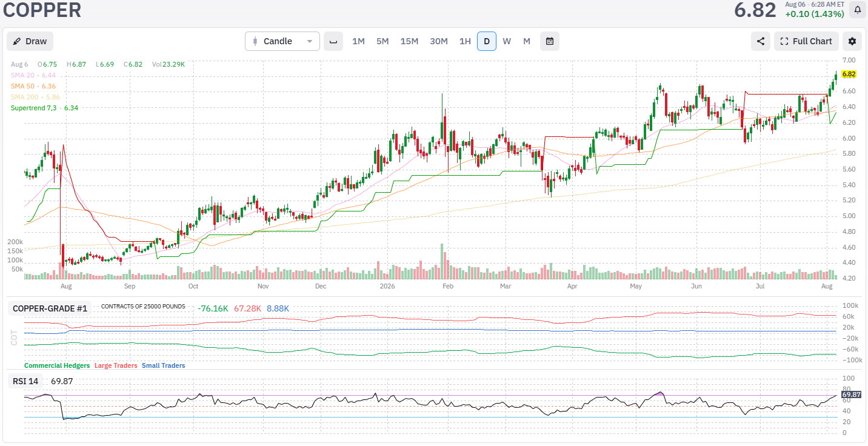Click the Oct label on the time axis
This screenshot has width=868, height=446.
(x=193, y=285)
